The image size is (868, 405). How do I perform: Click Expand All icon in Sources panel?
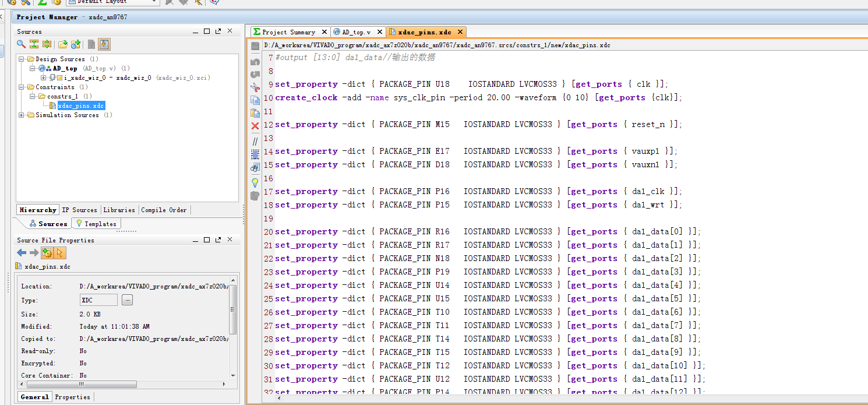pos(47,44)
